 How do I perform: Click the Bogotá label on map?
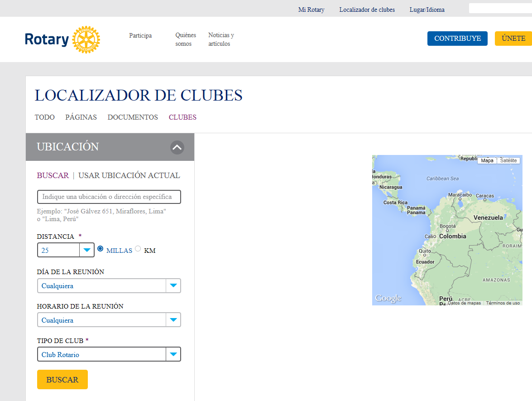[x=447, y=226]
